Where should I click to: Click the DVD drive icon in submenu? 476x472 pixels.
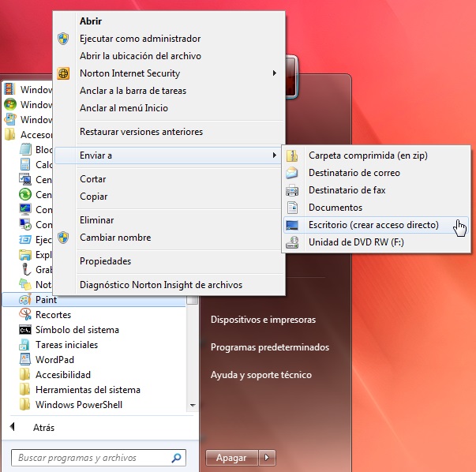292,242
